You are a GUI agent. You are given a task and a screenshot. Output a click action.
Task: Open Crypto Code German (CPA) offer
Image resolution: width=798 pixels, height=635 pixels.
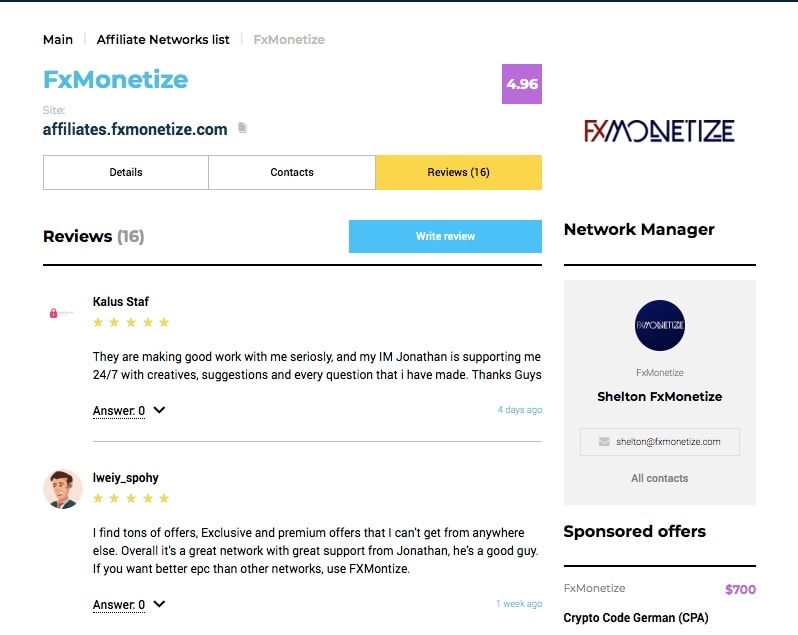click(x=636, y=618)
